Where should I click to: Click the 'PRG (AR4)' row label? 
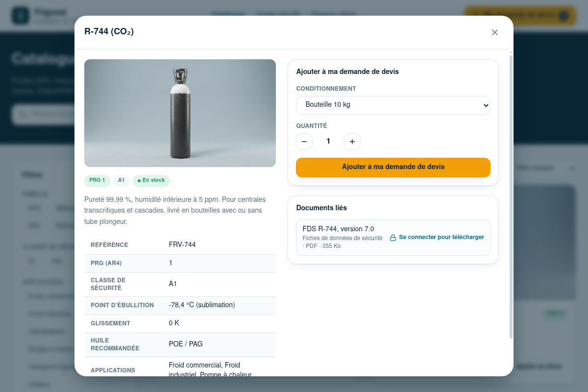point(106,263)
